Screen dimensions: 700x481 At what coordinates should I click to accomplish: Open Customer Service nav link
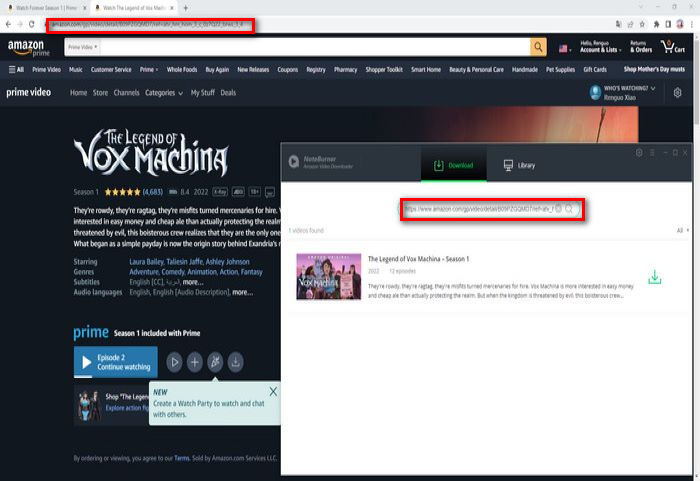111,70
